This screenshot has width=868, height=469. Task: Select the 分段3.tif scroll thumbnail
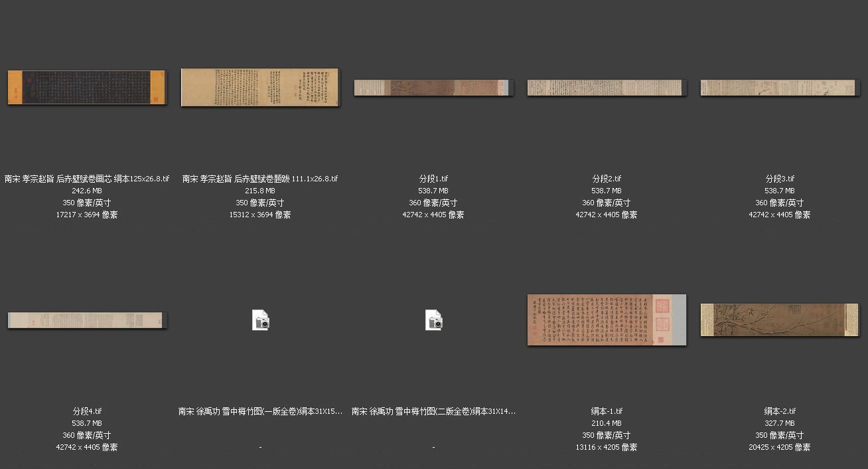pyautogui.click(x=780, y=88)
